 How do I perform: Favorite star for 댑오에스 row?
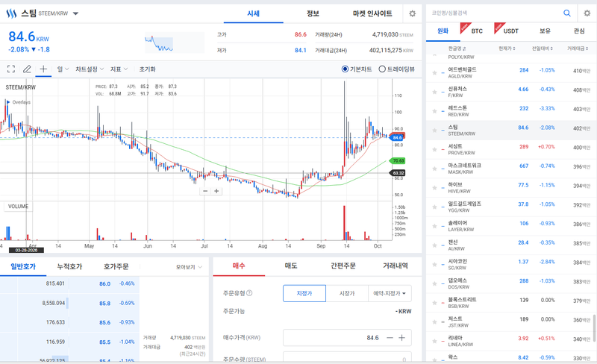[x=434, y=283]
